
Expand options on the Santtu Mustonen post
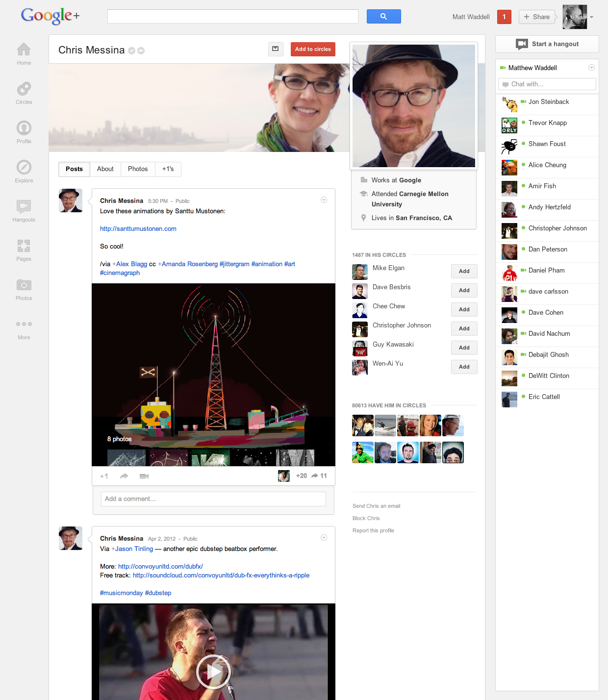[324, 200]
